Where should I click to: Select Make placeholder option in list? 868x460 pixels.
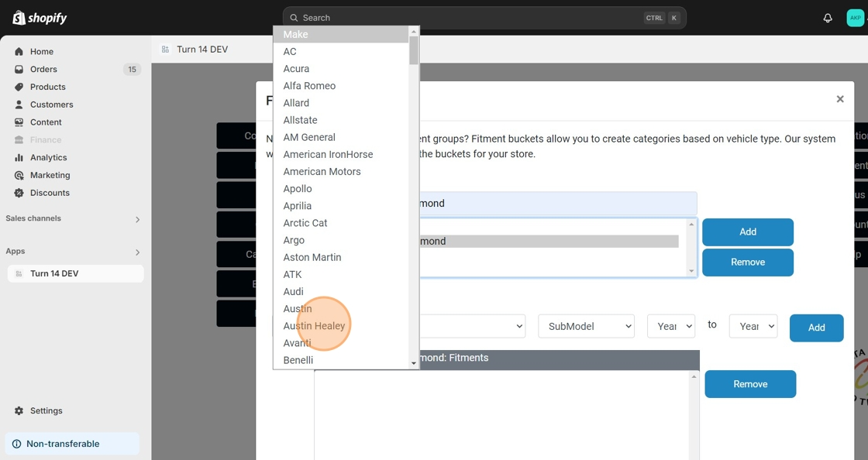[x=340, y=34]
